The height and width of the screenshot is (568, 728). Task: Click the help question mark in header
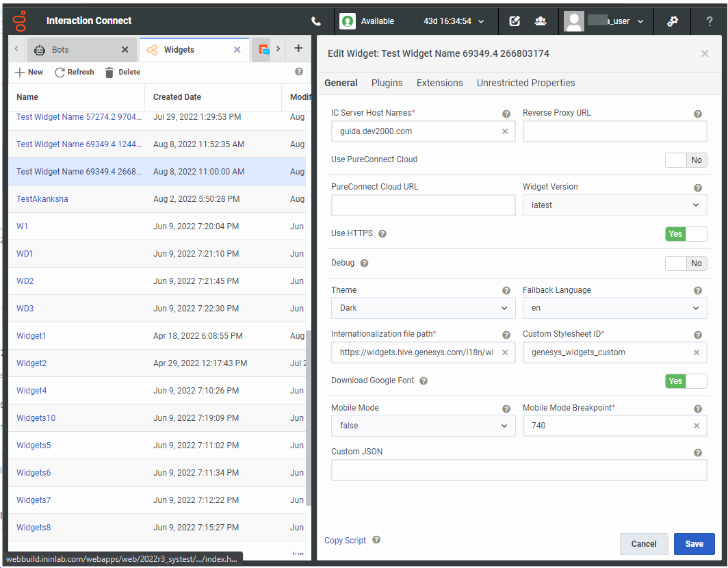point(710,21)
